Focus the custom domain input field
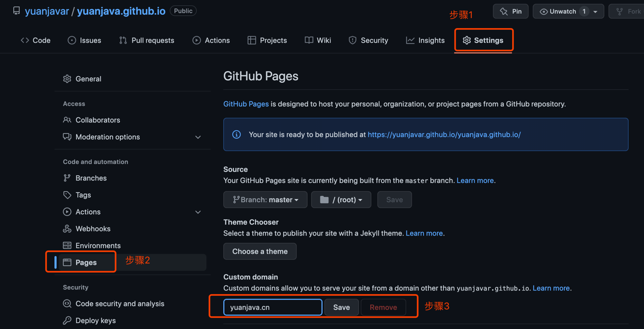This screenshot has height=329, width=644. (x=273, y=307)
